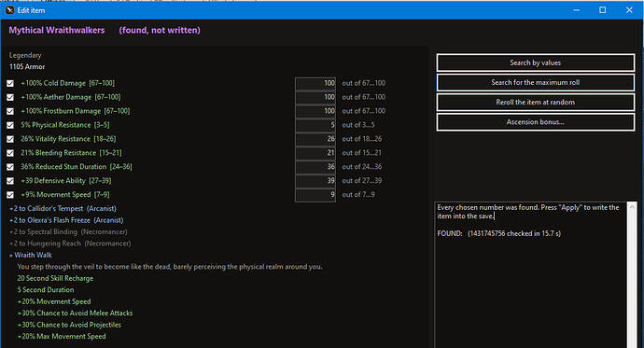
Task: Click the log scrollbar up arrow
Action: point(632,207)
